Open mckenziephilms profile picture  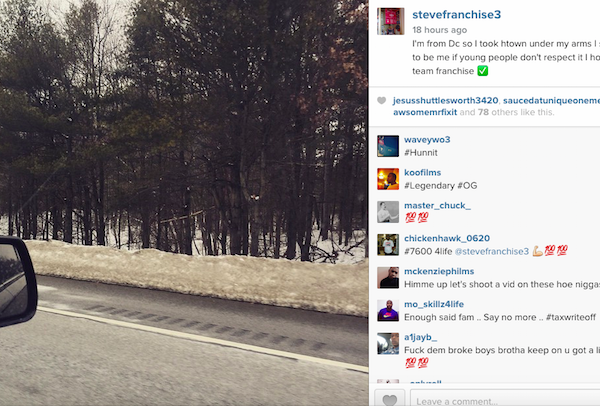[x=388, y=277]
